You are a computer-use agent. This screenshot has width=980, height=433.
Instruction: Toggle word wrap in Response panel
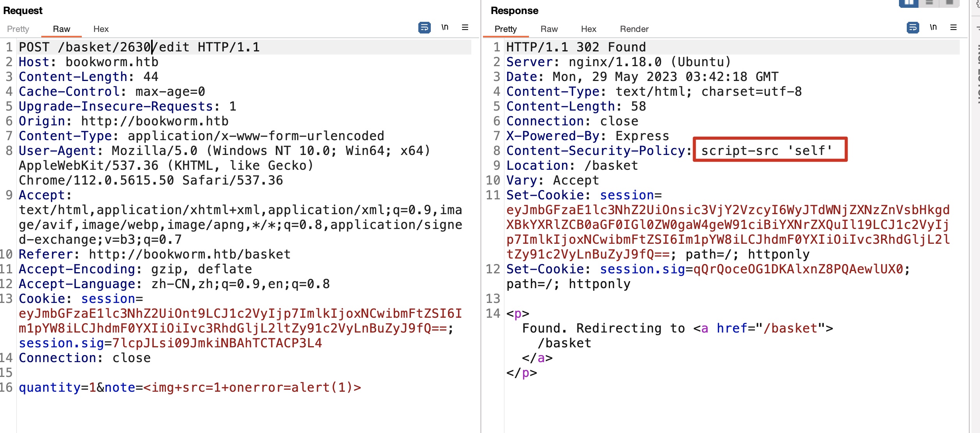coord(913,28)
